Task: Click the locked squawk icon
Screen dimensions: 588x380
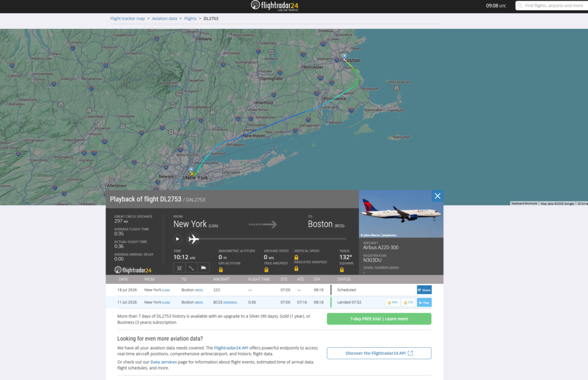Action: click(342, 270)
